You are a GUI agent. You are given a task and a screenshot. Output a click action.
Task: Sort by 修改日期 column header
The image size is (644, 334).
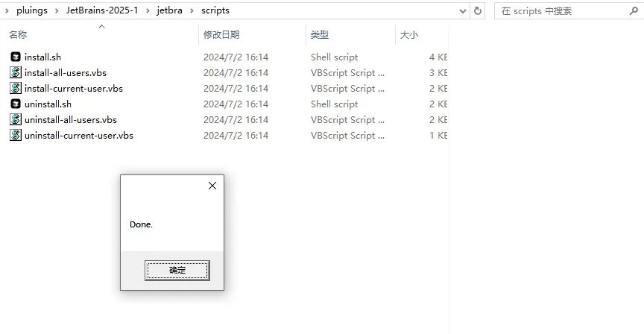[221, 35]
